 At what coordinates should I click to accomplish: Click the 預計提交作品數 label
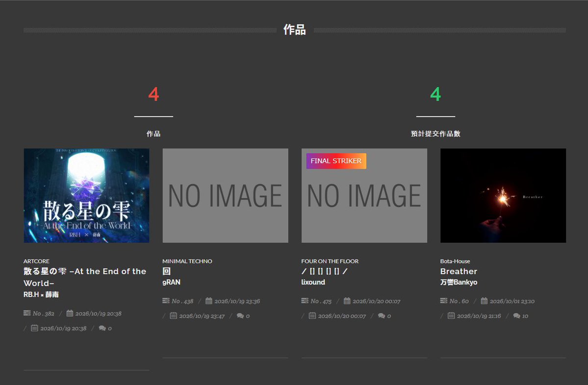(x=435, y=134)
